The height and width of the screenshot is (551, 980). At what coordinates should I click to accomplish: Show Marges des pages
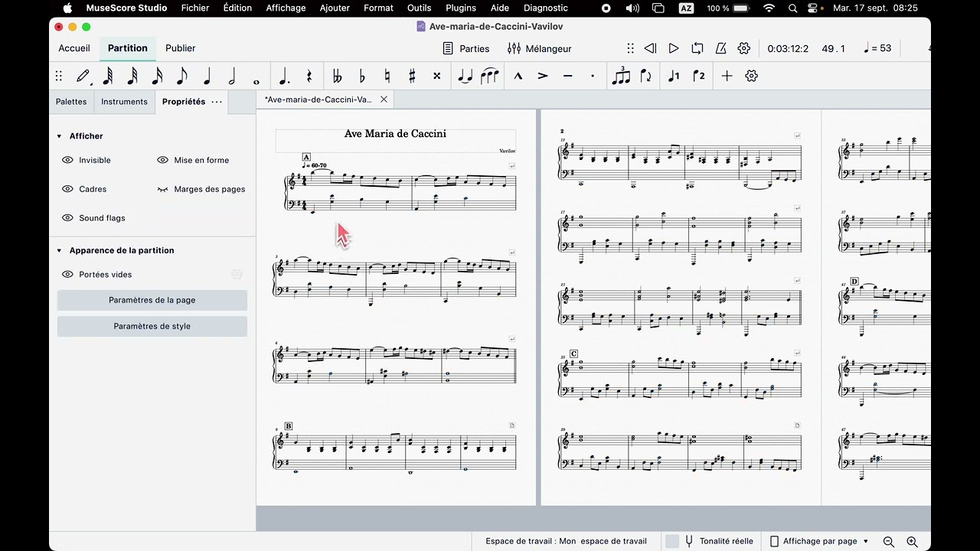click(162, 189)
